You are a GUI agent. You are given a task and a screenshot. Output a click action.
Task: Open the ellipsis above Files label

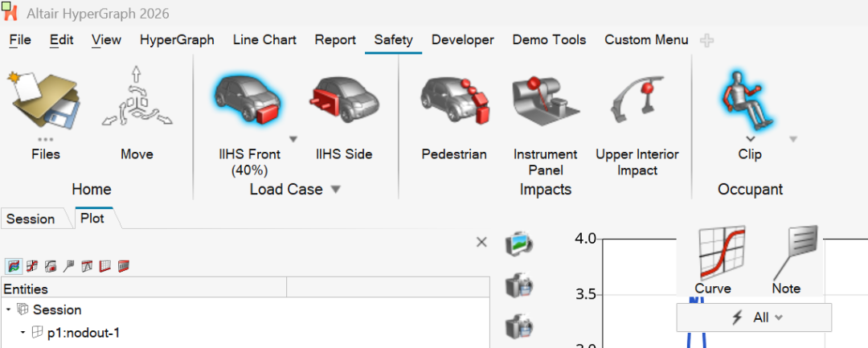coord(45,140)
